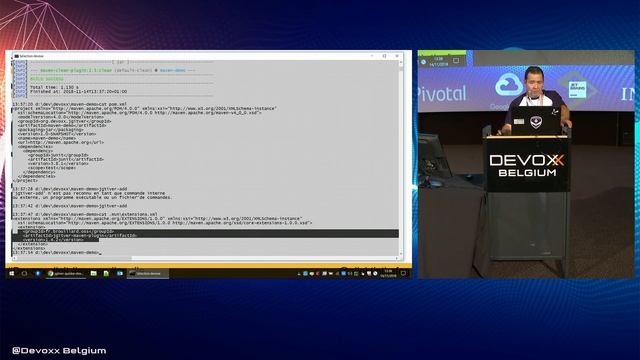Viewport: 640px width, 360px height.
Task: Click the scroll-right arrow at terminal bottom
Action: click(x=396, y=258)
